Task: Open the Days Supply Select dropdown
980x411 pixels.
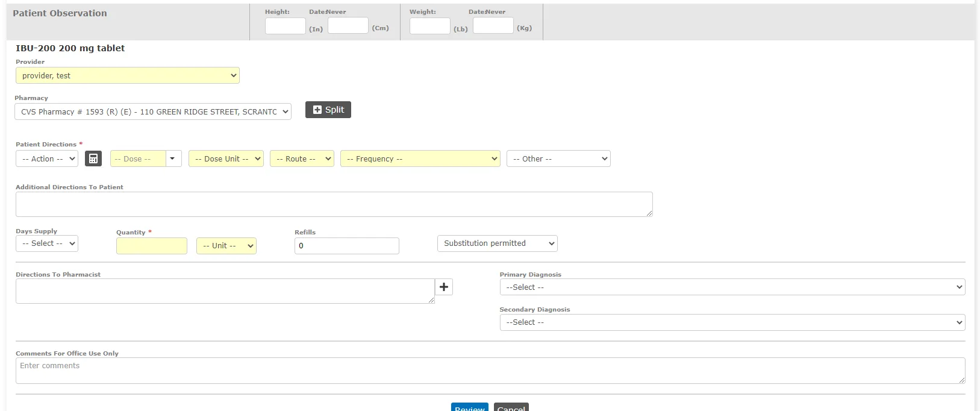Action: click(x=47, y=243)
